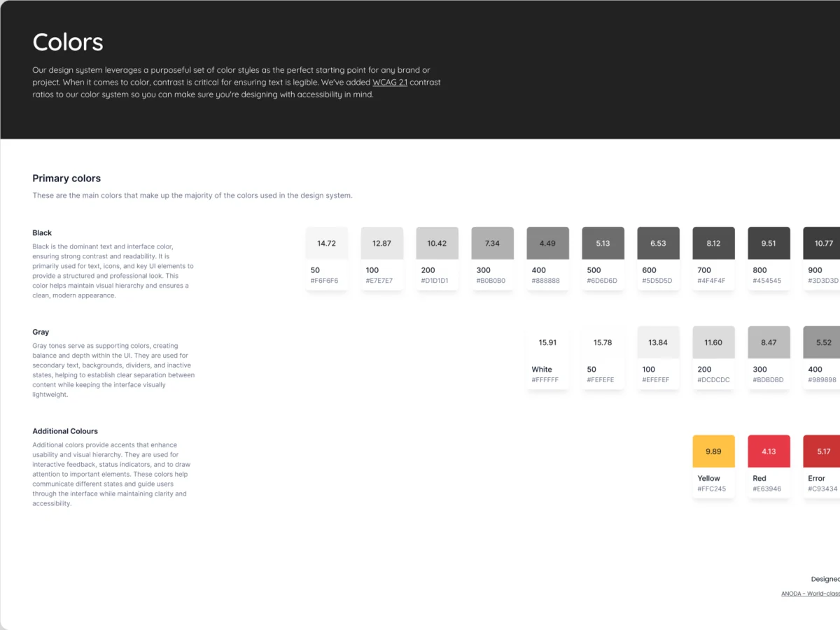The image size is (840, 630).
Task: Click hex code #E63946
Action: (x=767, y=489)
